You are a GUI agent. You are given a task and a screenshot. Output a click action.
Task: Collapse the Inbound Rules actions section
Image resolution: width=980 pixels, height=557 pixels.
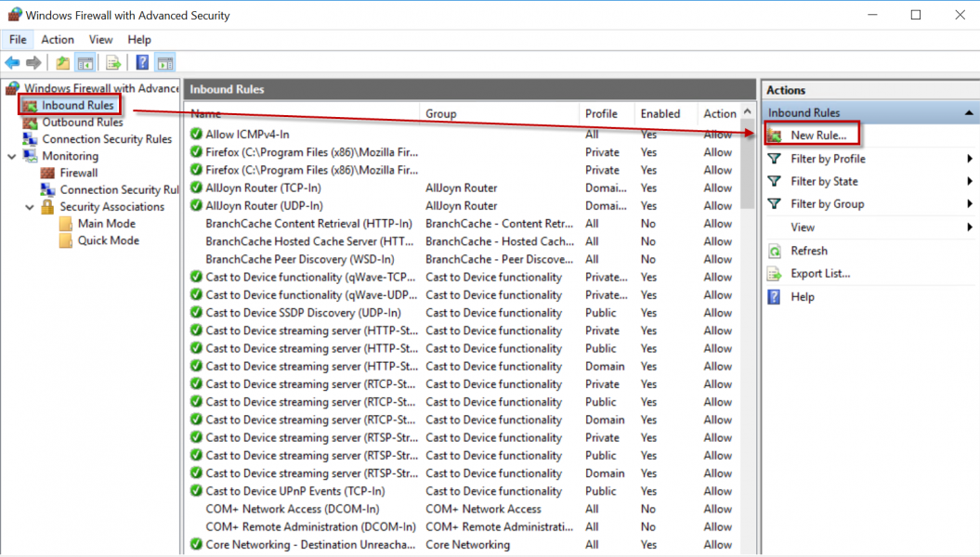coord(970,112)
